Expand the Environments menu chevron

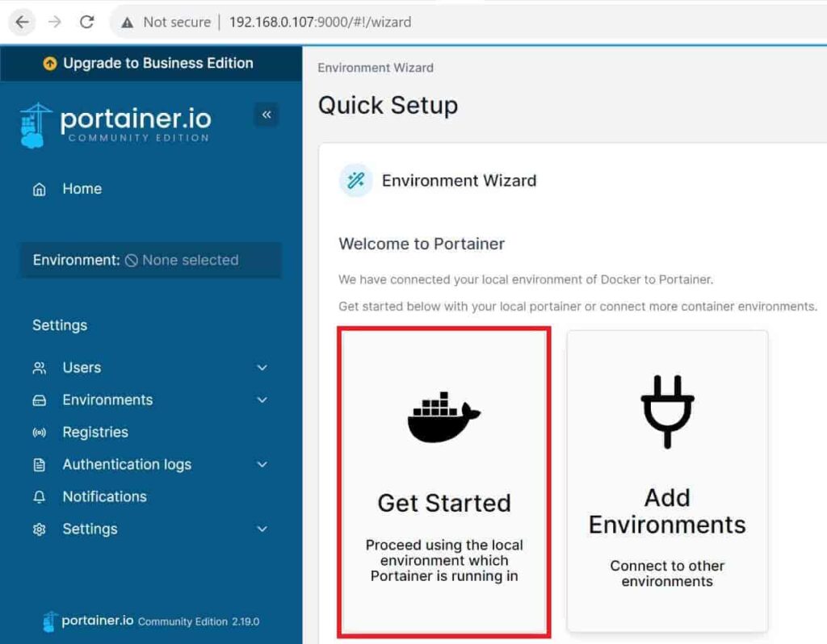pyautogui.click(x=261, y=399)
